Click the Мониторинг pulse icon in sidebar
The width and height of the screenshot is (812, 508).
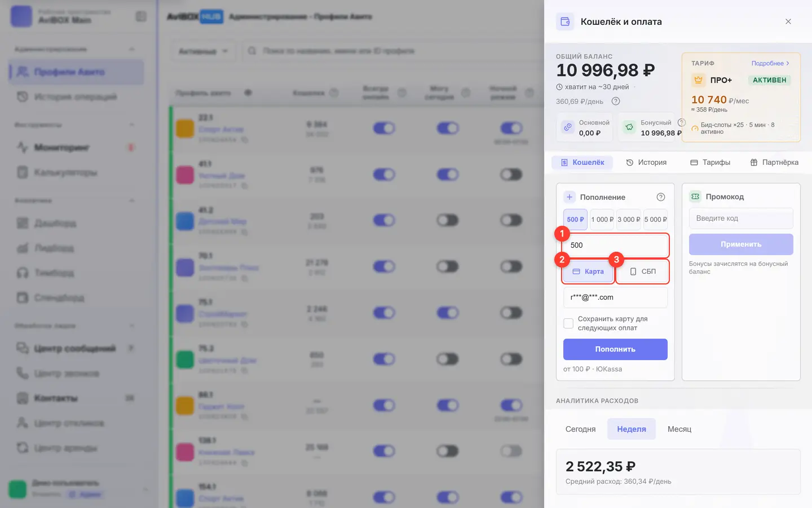click(22, 147)
